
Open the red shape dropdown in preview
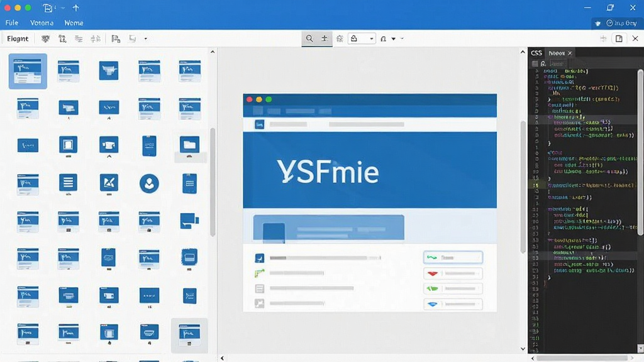click(x=453, y=273)
